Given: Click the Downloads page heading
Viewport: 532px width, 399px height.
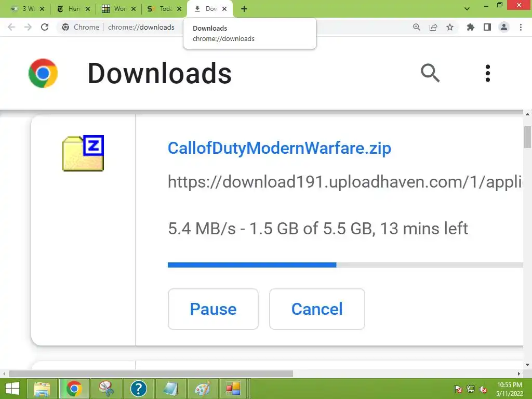Looking at the screenshot, I should (x=159, y=73).
